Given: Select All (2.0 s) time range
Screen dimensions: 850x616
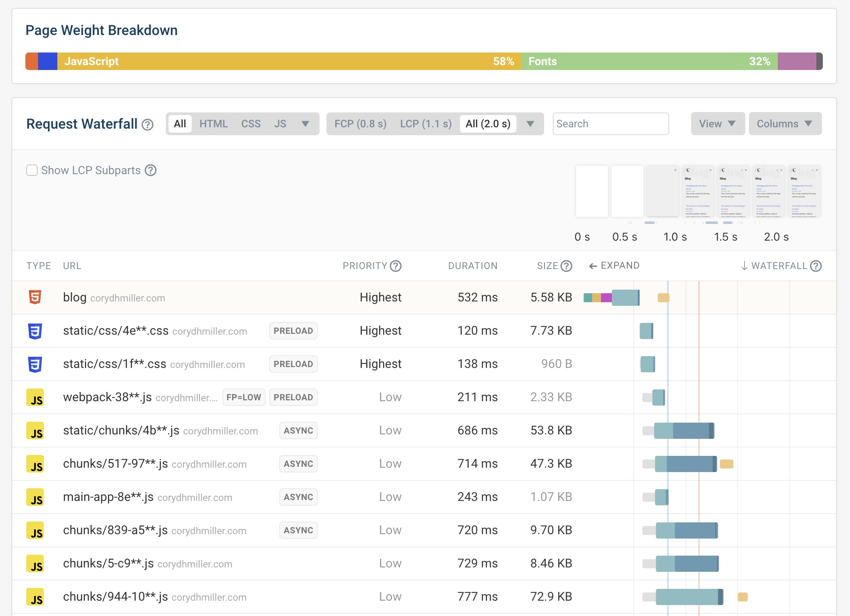Looking at the screenshot, I should (488, 124).
